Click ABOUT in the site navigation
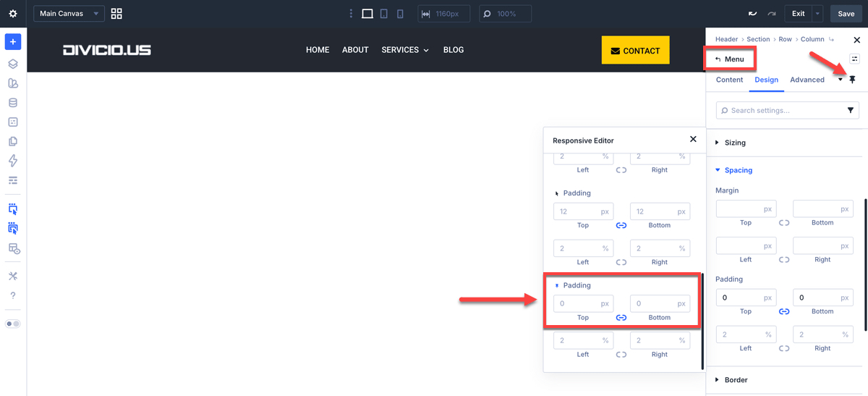This screenshot has width=868, height=396. 355,50
